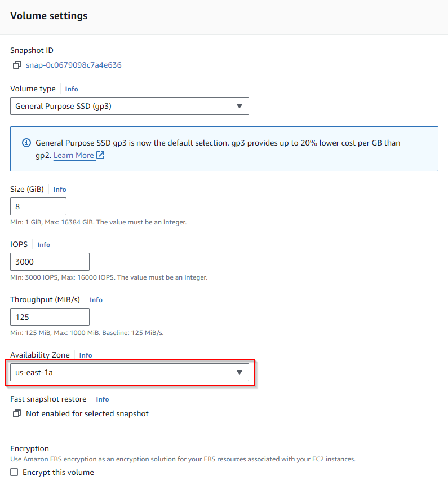The image size is (448, 489).
Task: Click the Availability Zone dropdown arrow
Action: pos(239,372)
